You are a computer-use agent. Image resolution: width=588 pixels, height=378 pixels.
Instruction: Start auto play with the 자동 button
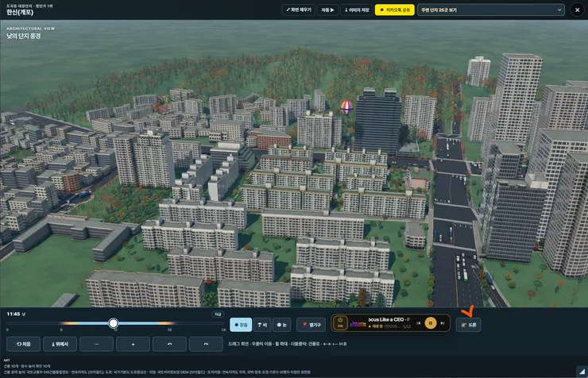[327, 10]
